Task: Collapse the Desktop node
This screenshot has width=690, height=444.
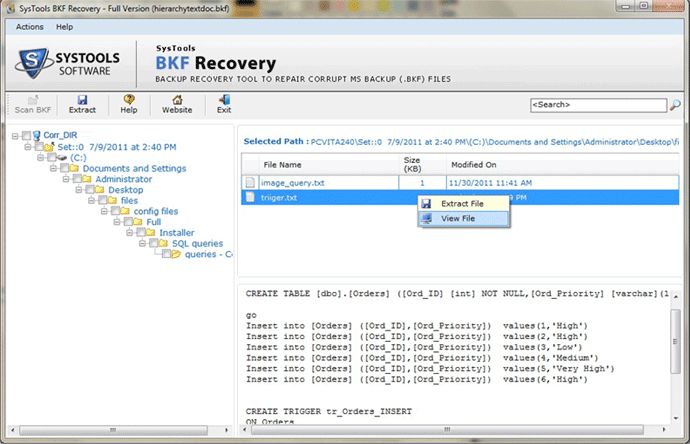Action: tap(79, 189)
